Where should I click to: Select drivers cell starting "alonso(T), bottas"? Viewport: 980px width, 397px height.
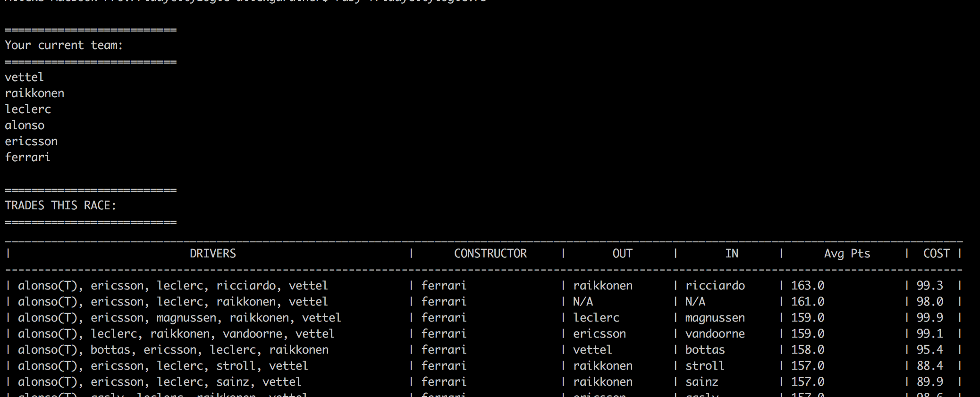pos(173,350)
